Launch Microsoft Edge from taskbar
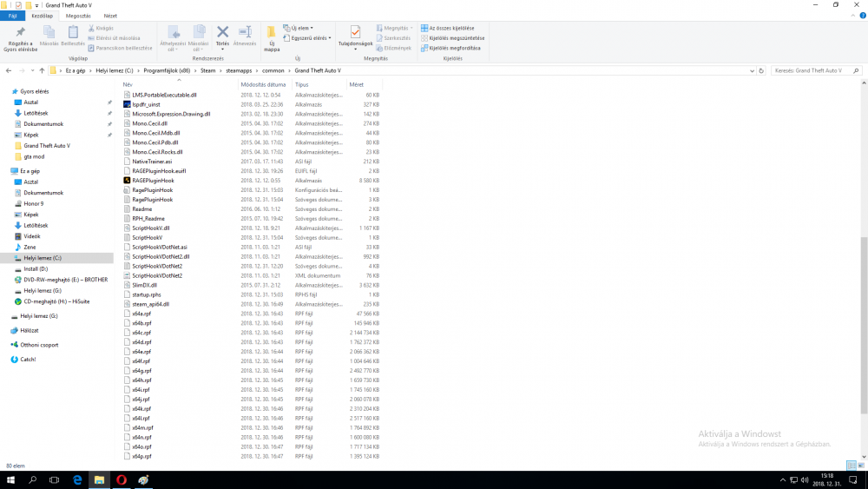 coord(77,479)
